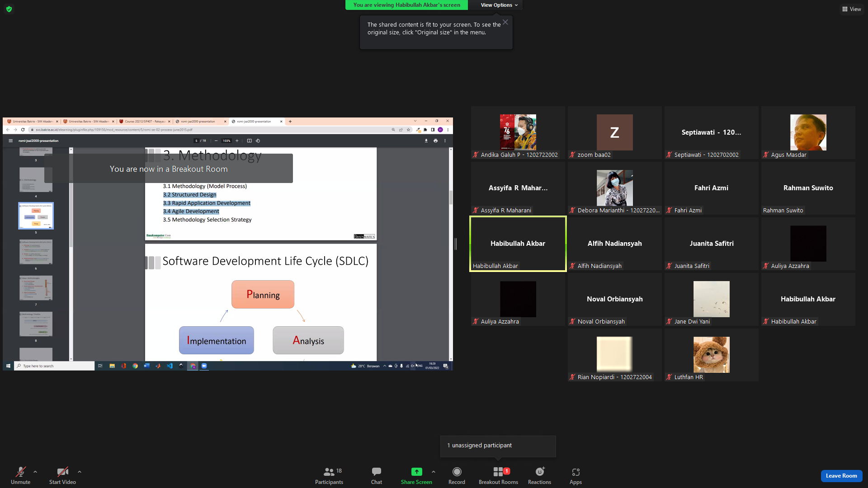Click the green Share Screen icon

tap(416, 472)
